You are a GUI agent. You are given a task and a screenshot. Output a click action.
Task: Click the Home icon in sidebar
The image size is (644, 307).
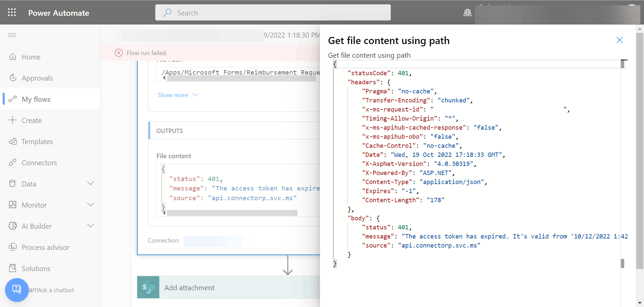coord(13,57)
